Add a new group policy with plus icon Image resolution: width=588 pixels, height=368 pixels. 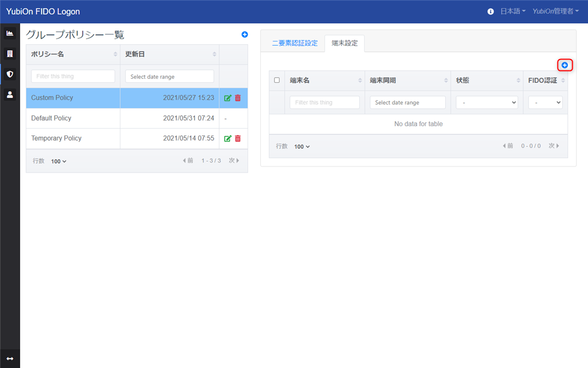pos(244,34)
